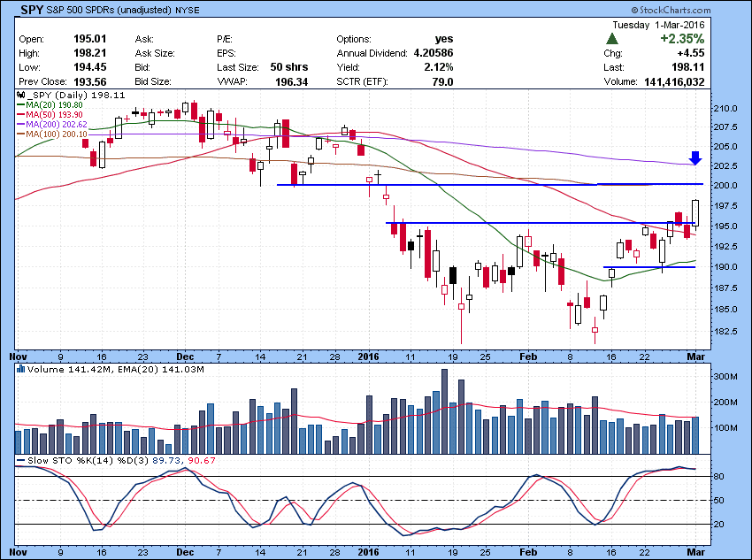Click the 'MA(20) 190.80' legend text
Screen dimensions: 752x560
coord(54,105)
